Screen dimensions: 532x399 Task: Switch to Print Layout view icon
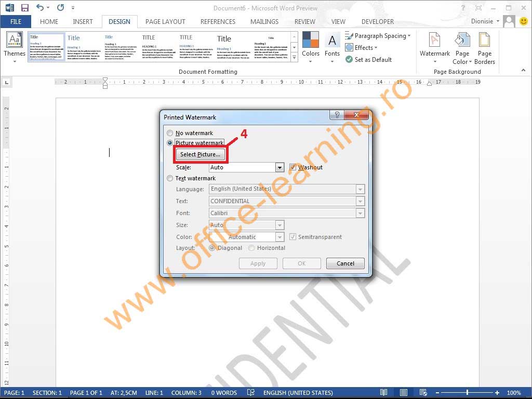[403, 393]
